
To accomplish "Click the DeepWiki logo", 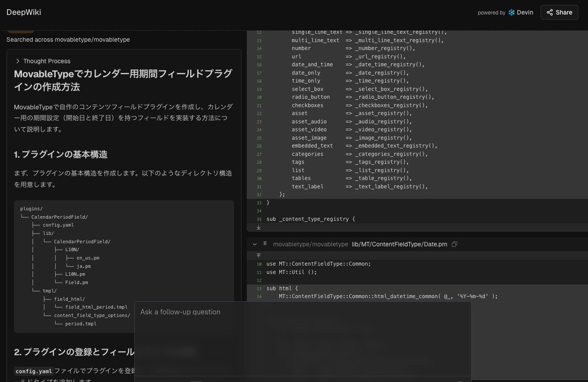I will point(24,12).
